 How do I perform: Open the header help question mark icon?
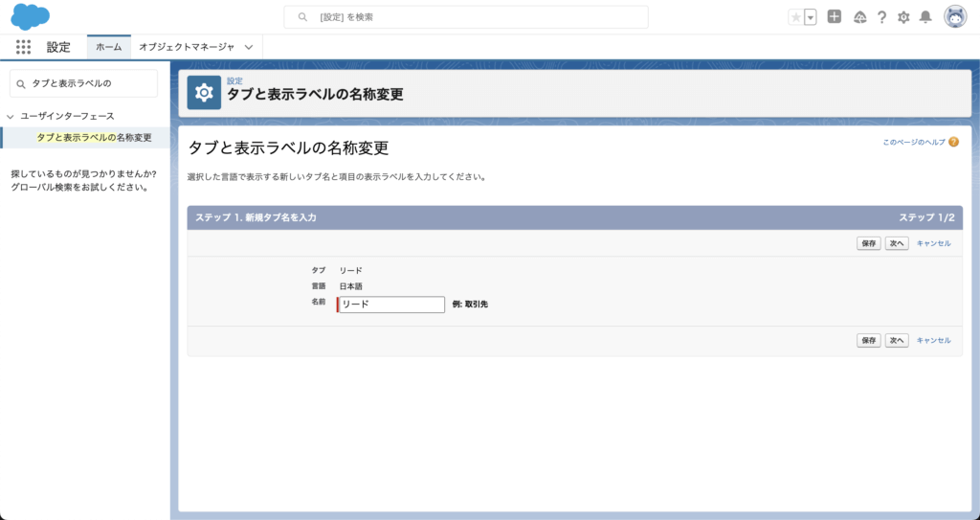pyautogui.click(x=881, y=17)
